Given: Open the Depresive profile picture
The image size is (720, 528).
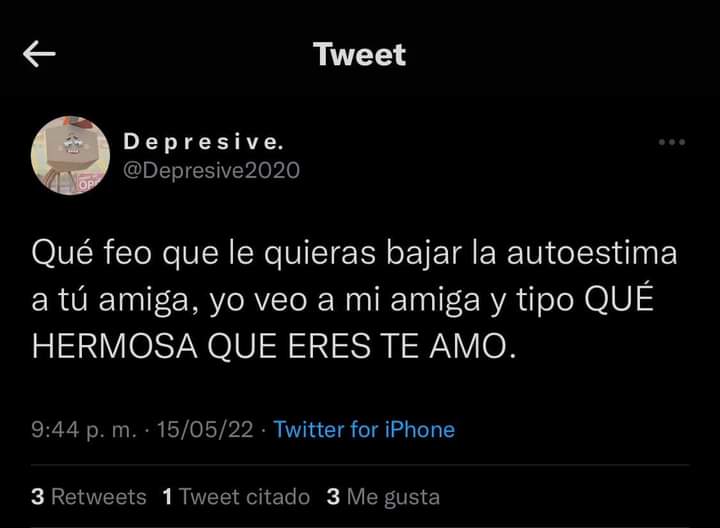Looking at the screenshot, I should [70, 156].
